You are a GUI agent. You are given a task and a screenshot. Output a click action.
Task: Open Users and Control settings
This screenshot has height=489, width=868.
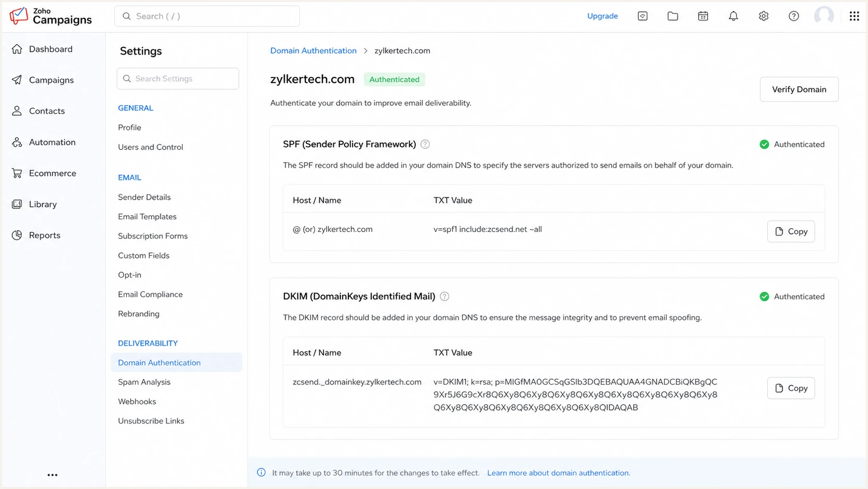point(151,147)
